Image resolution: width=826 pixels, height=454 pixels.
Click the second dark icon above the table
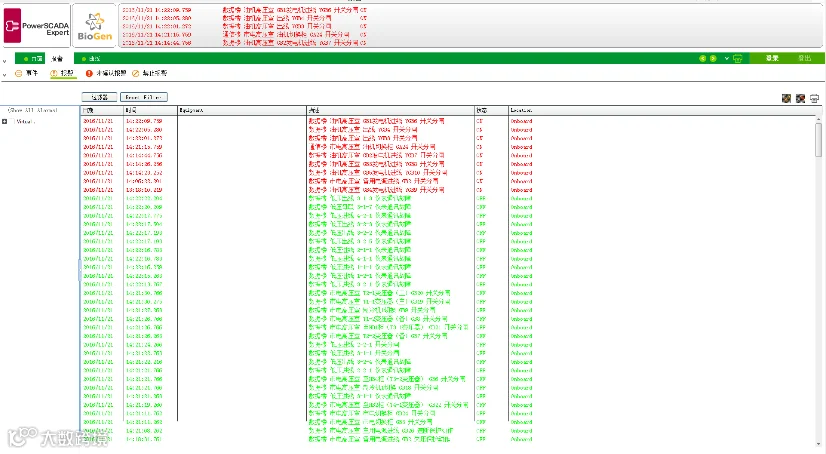pos(800,98)
